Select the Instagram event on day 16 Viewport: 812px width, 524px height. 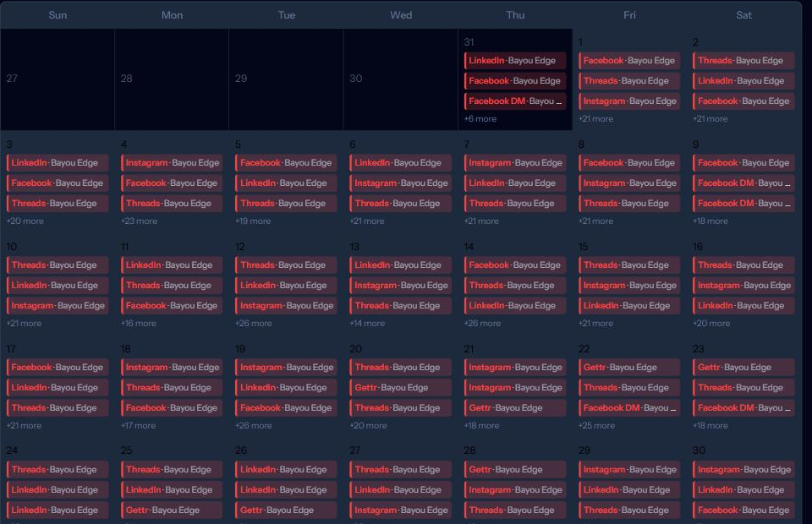coord(743,286)
